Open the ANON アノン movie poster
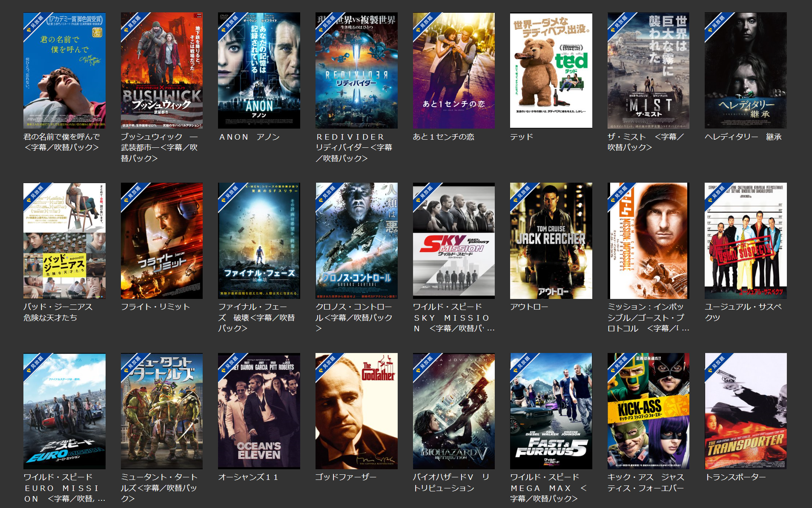Image resolution: width=812 pixels, height=508 pixels. (259, 70)
